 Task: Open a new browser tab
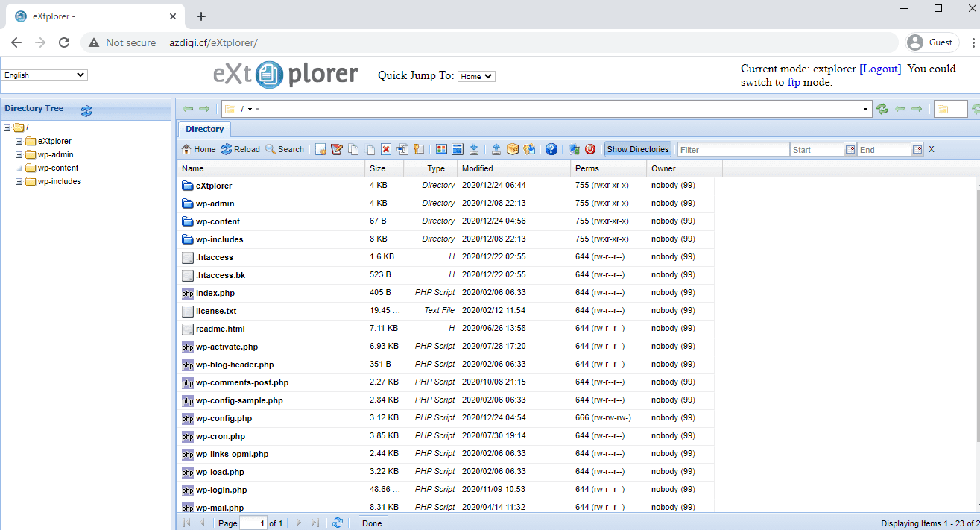200,16
